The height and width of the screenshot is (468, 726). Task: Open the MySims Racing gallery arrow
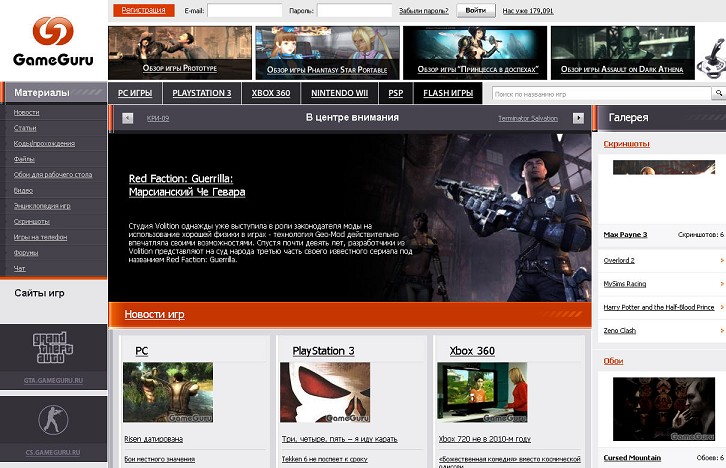point(722,284)
